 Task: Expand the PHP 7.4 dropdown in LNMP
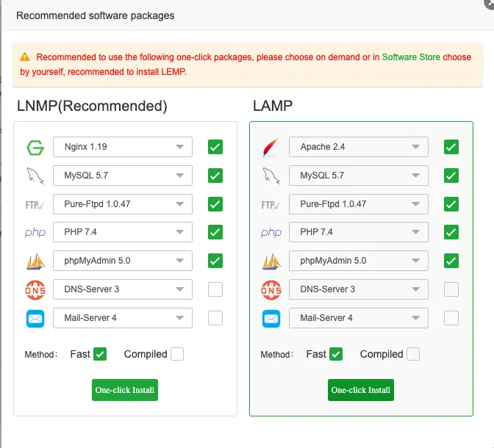click(123, 232)
